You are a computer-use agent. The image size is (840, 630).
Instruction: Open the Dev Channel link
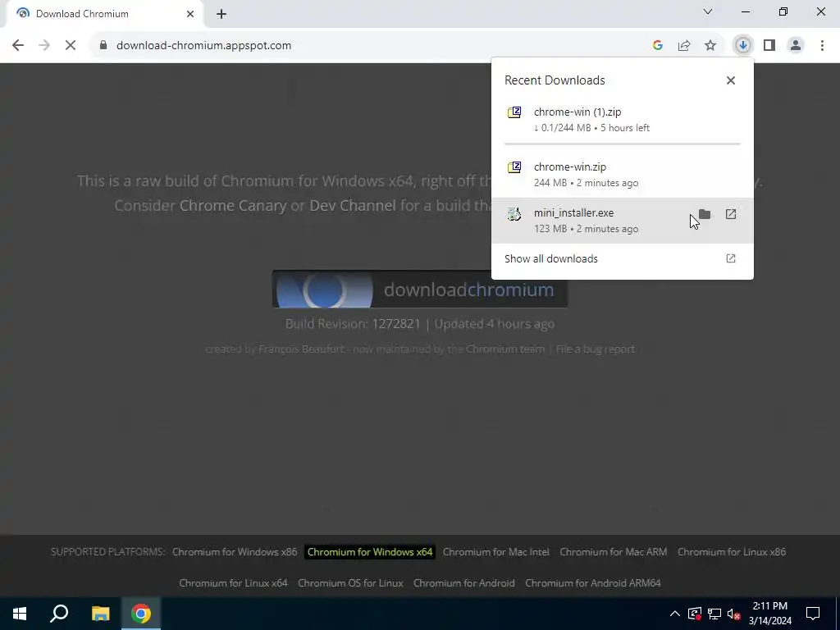pyautogui.click(x=353, y=206)
